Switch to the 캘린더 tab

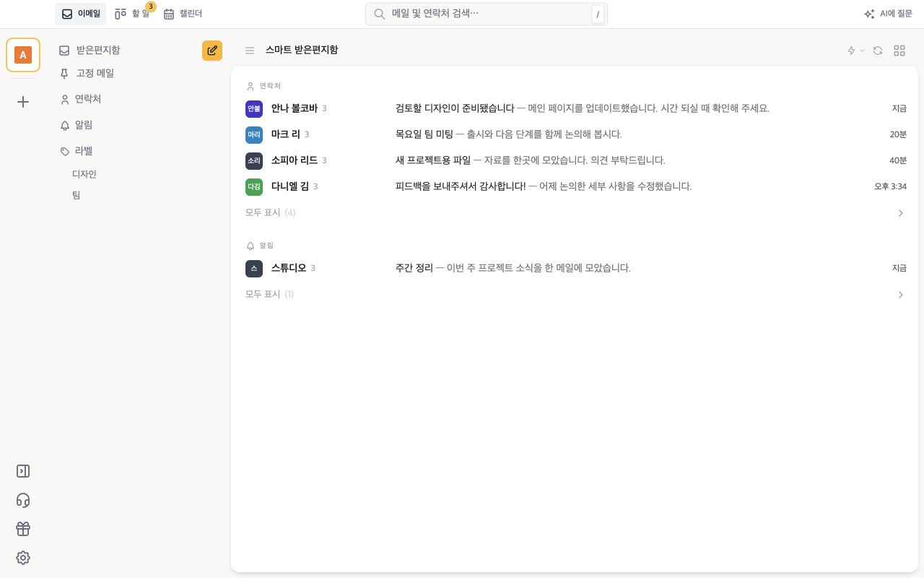[x=183, y=14]
